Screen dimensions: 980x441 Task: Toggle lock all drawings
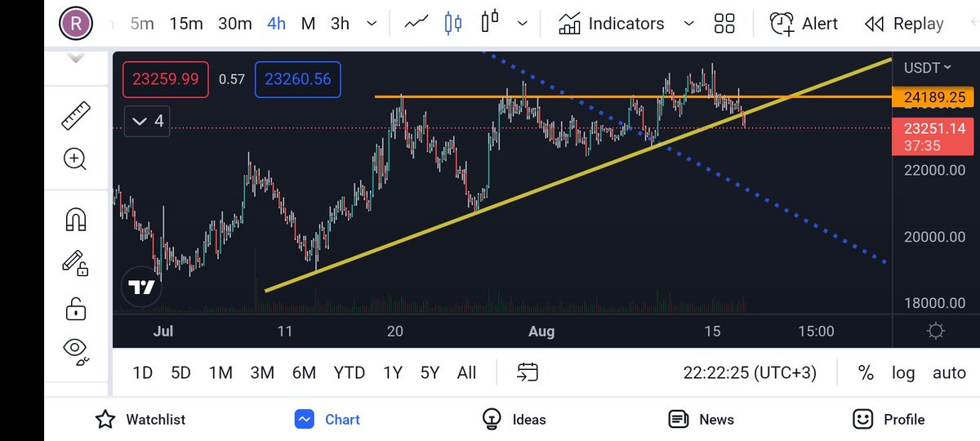coord(75,309)
